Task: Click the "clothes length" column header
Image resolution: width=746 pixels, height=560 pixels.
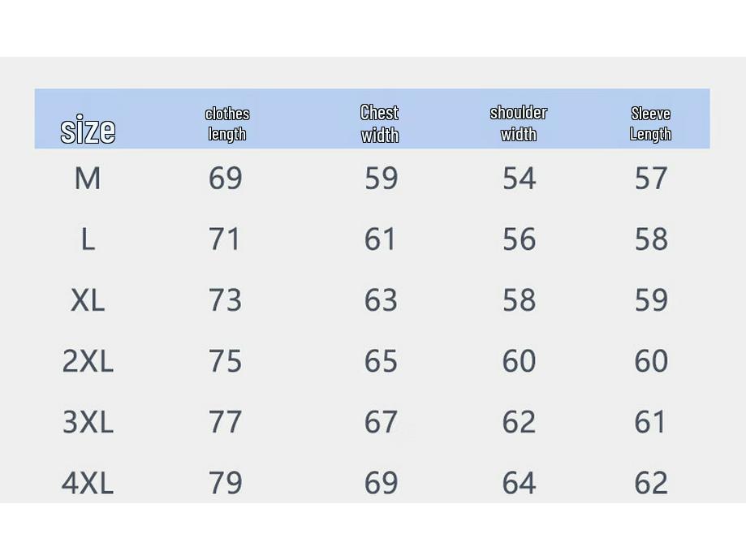Action: click(227, 123)
